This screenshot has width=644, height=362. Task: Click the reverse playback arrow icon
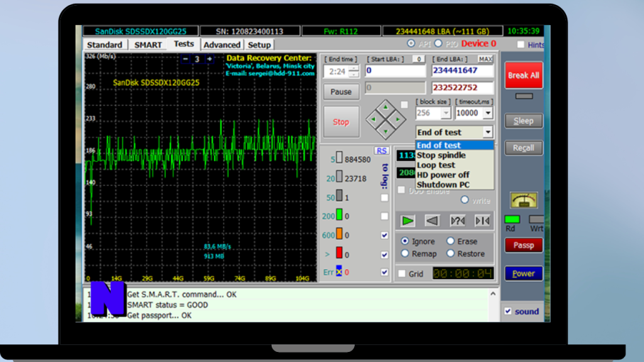(432, 221)
